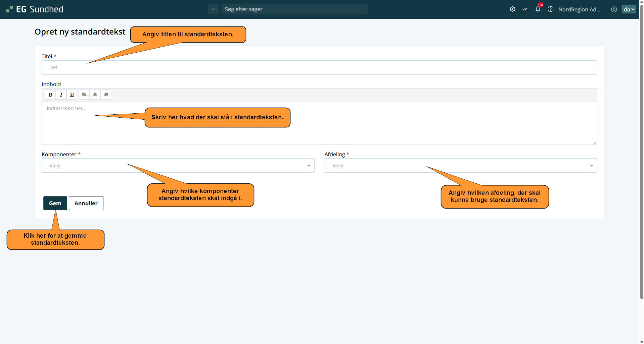Click the help question mark icon
Screen dimensions: 644x344
point(551,9)
